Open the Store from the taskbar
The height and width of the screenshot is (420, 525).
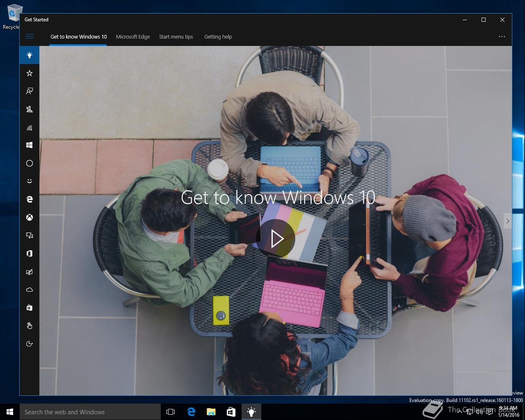(x=231, y=412)
